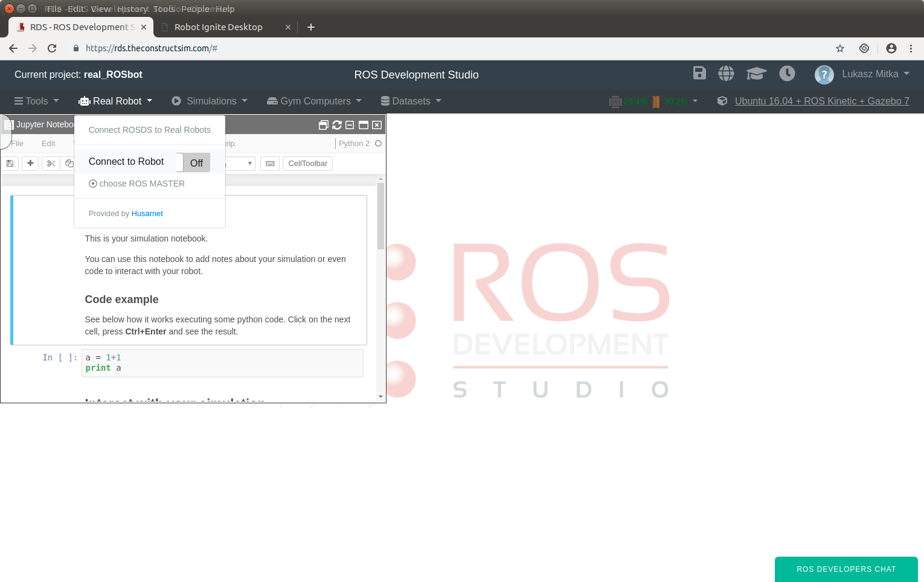The height and width of the screenshot is (582, 924).
Task: Open Ubuntu 16.04 + ROS Kinetic link
Action: click(822, 101)
